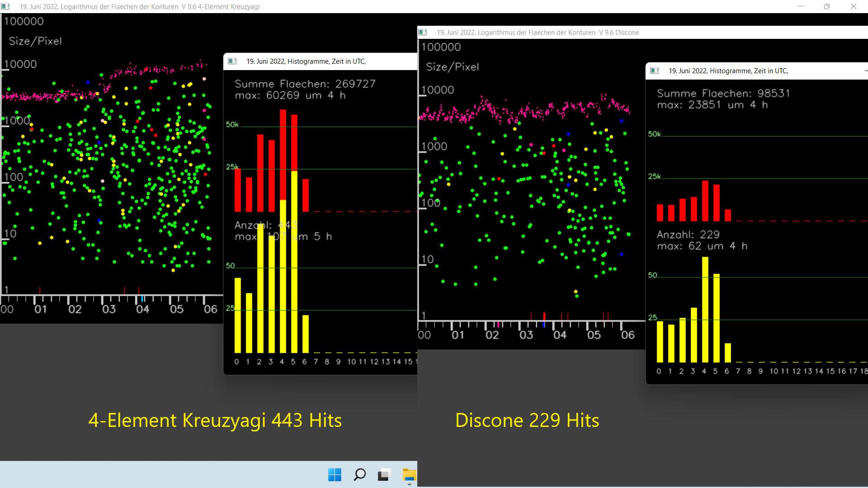The height and width of the screenshot is (488, 868).
Task: Click 'max: 62 um 4 h' text
Action: pyautogui.click(x=702, y=246)
